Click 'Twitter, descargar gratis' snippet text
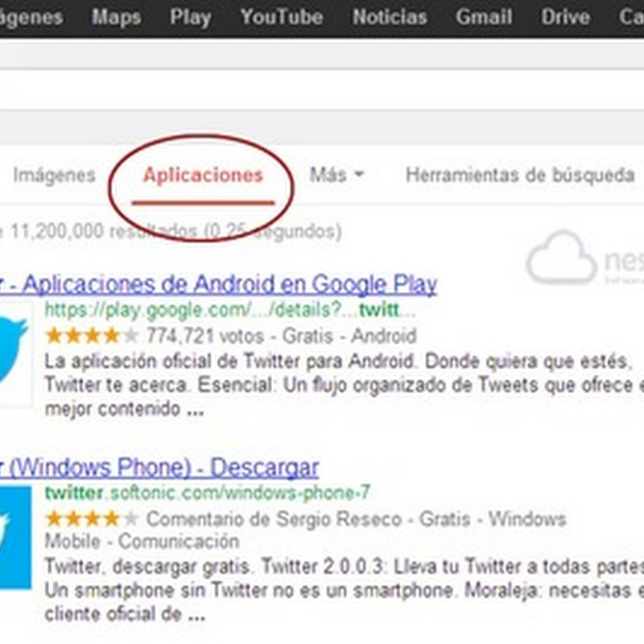Screen dimensions: 644x644 pyautogui.click(x=345, y=591)
